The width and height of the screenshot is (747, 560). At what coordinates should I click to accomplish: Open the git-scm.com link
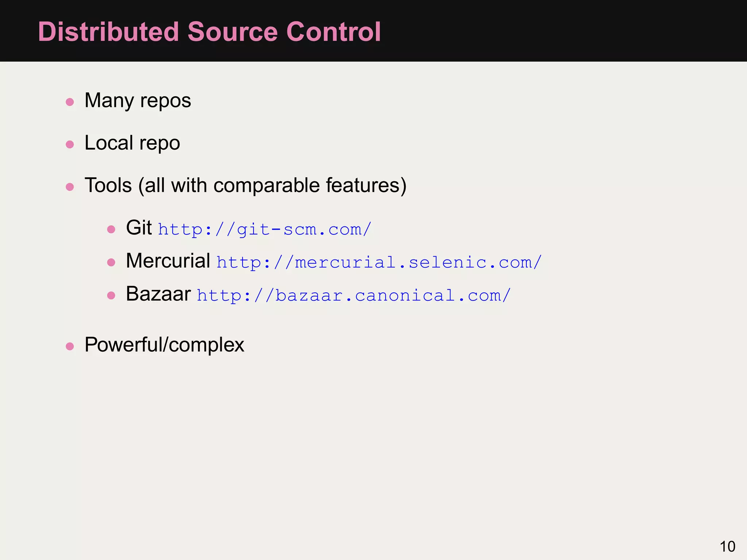[x=264, y=230]
